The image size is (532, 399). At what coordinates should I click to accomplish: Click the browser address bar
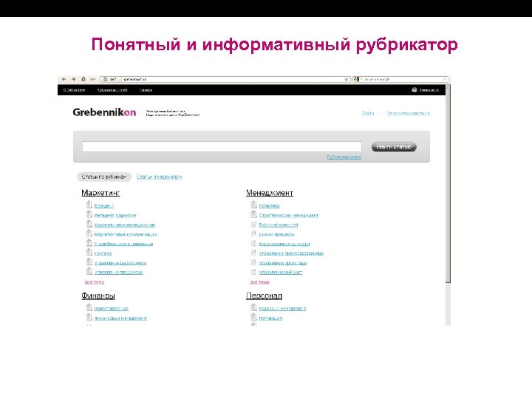pos(225,79)
